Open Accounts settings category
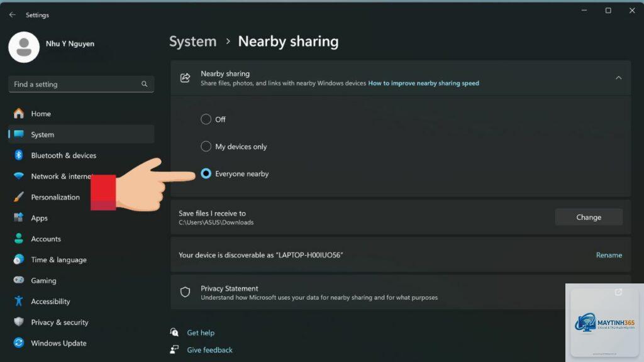This screenshot has width=644, height=362. click(81, 239)
